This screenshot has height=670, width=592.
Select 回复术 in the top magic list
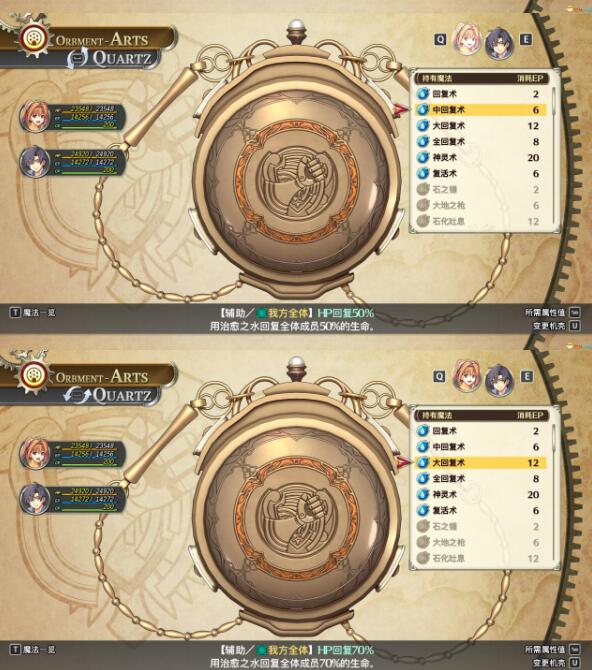tap(480, 94)
